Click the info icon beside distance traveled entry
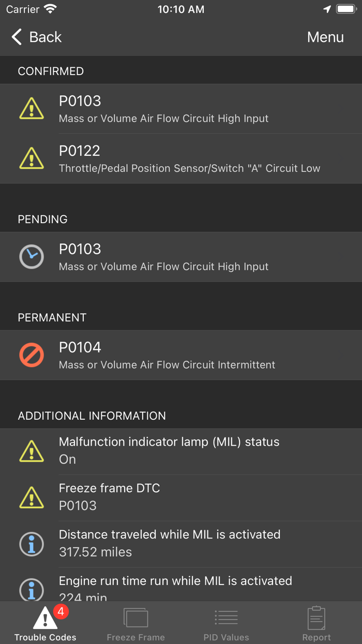 click(32, 544)
